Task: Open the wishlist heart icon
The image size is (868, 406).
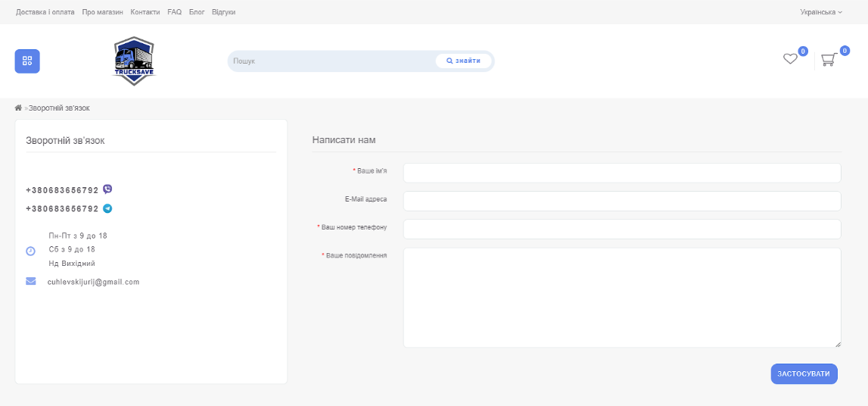Action: [x=790, y=59]
